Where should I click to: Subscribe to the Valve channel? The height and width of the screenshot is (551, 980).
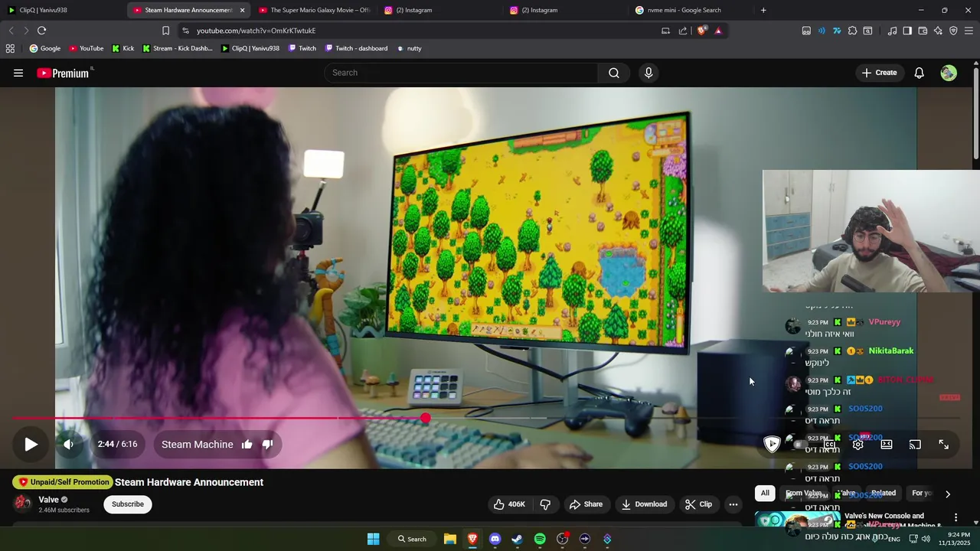tap(128, 504)
